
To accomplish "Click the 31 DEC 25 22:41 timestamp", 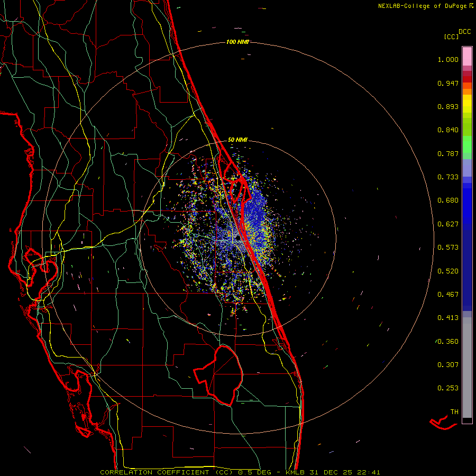I will click(x=345, y=472).
